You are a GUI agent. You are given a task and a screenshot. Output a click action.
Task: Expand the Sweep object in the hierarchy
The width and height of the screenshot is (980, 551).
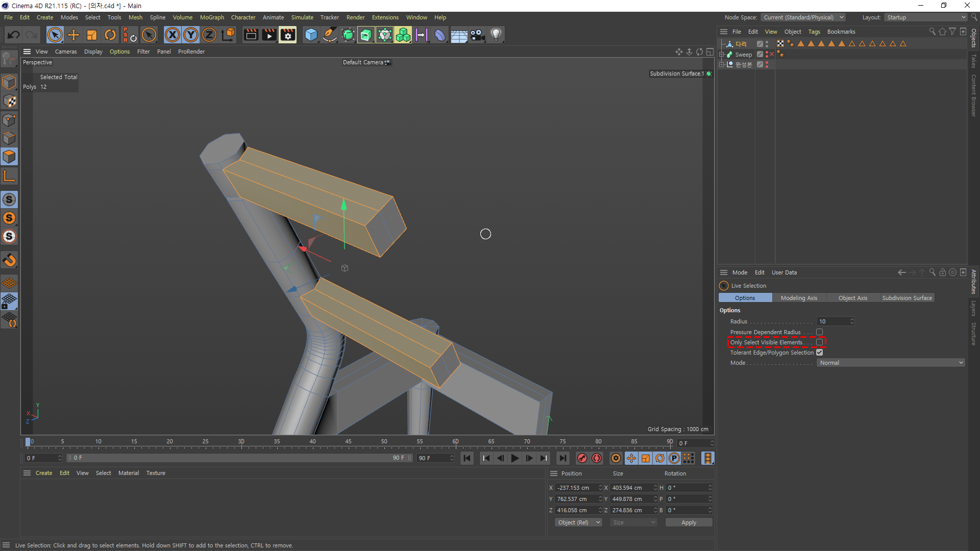pyautogui.click(x=722, y=55)
